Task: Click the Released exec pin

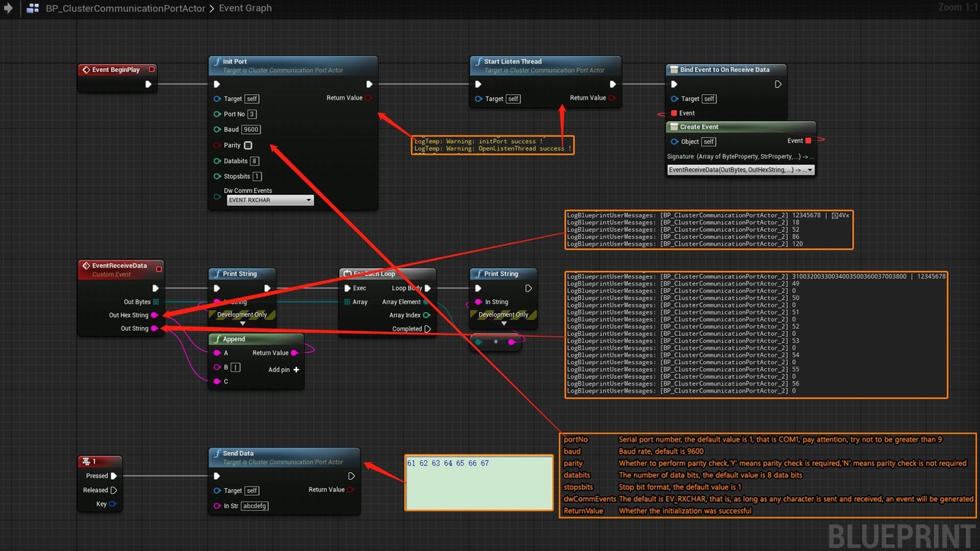Action: pyautogui.click(x=114, y=490)
